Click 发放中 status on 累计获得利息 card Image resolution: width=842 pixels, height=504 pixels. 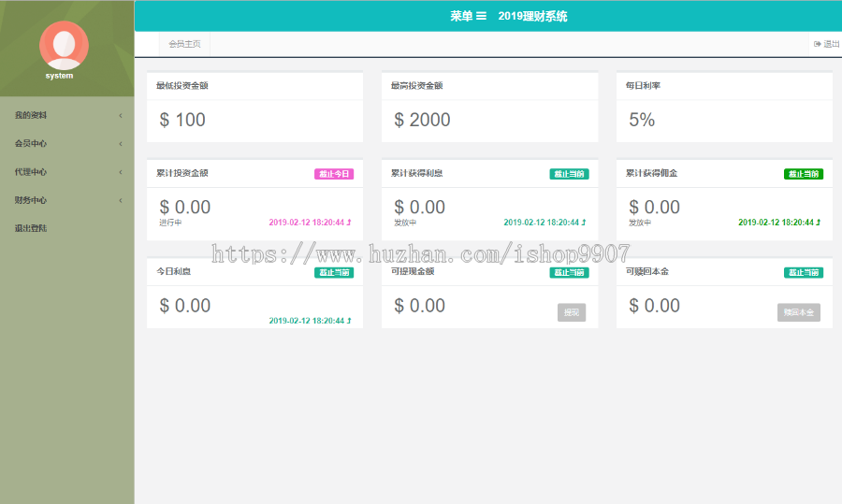[x=405, y=223]
